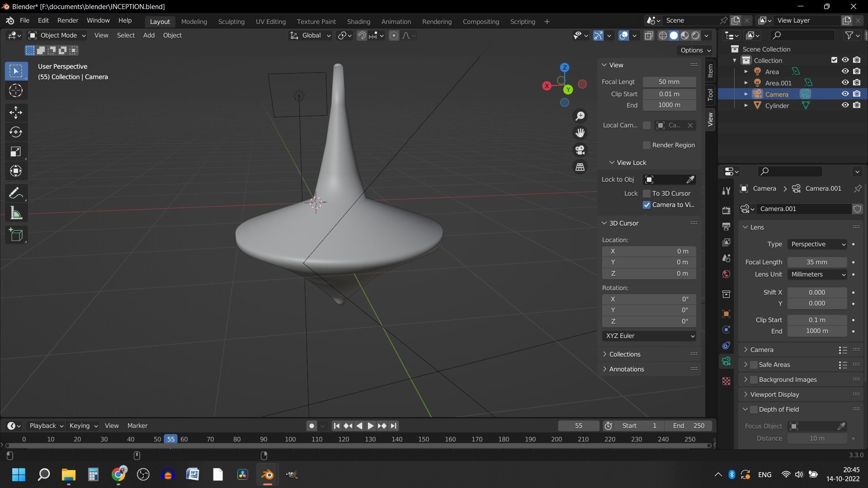Toggle Collection exclude checkbox in outliner

tap(834, 60)
